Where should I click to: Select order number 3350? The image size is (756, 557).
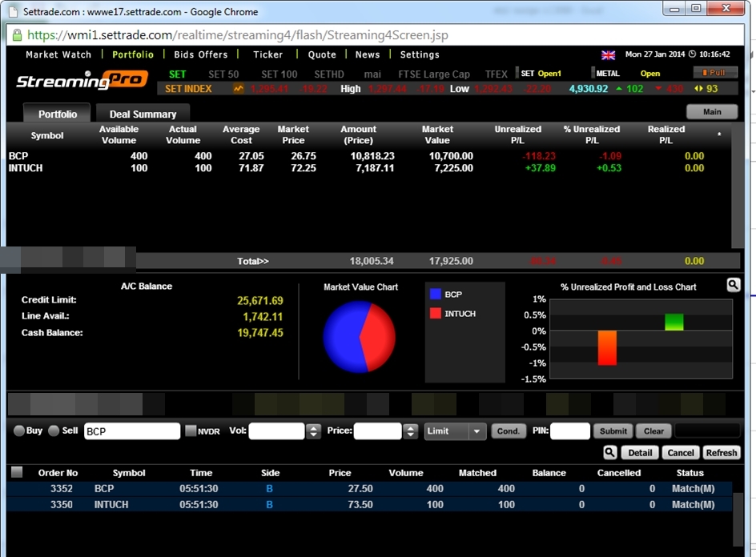click(x=369, y=504)
